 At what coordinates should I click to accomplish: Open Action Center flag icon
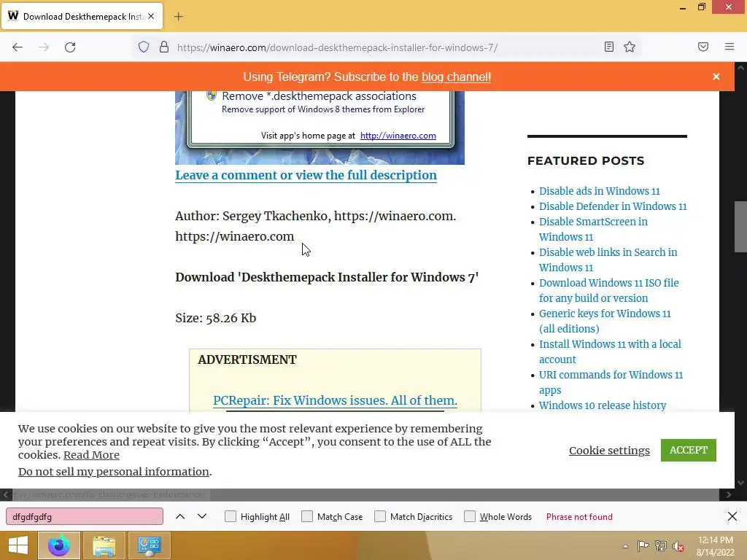click(x=643, y=546)
